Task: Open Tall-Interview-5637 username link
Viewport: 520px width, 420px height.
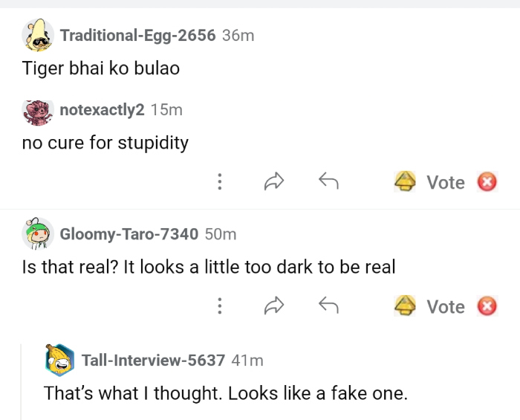Action: (153, 361)
